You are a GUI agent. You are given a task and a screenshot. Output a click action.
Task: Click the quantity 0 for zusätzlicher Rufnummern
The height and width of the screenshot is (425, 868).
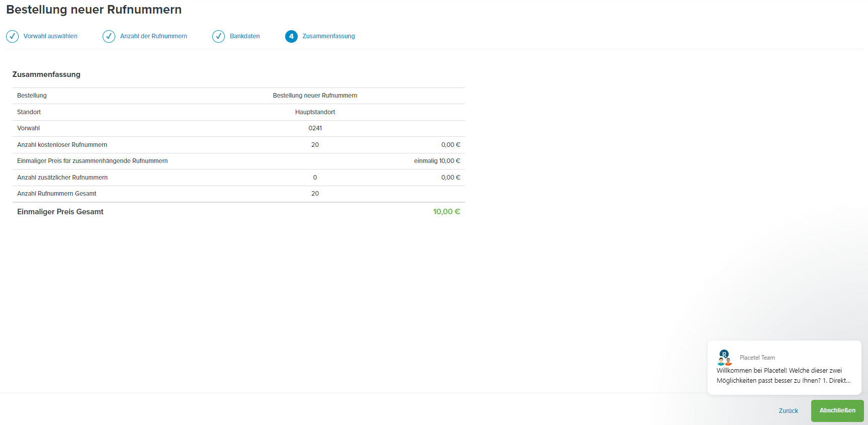coord(315,178)
